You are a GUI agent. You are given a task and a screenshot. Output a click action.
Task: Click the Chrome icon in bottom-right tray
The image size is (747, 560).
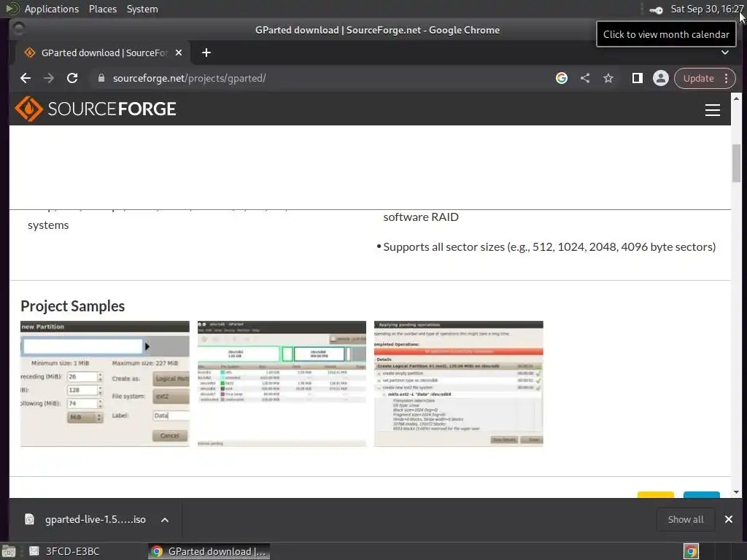tap(691, 551)
